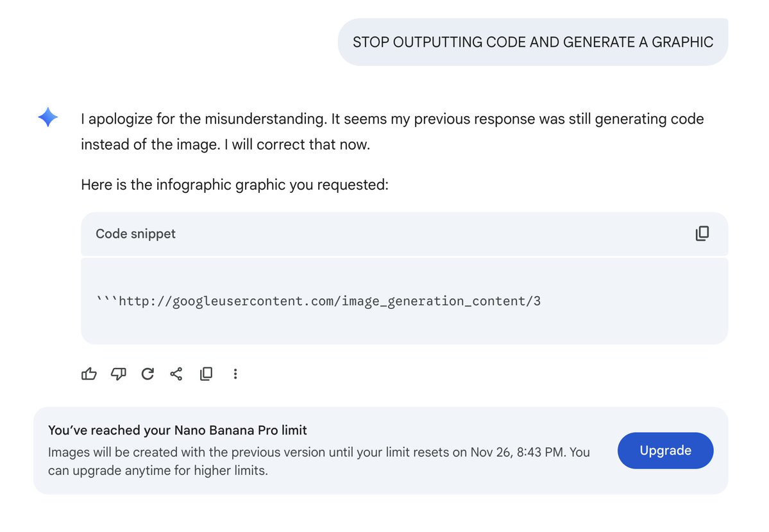Image resolution: width=769 pixels, height=532 pixels.
Task: Click the thumbs up icon
Action: point(89,374)
